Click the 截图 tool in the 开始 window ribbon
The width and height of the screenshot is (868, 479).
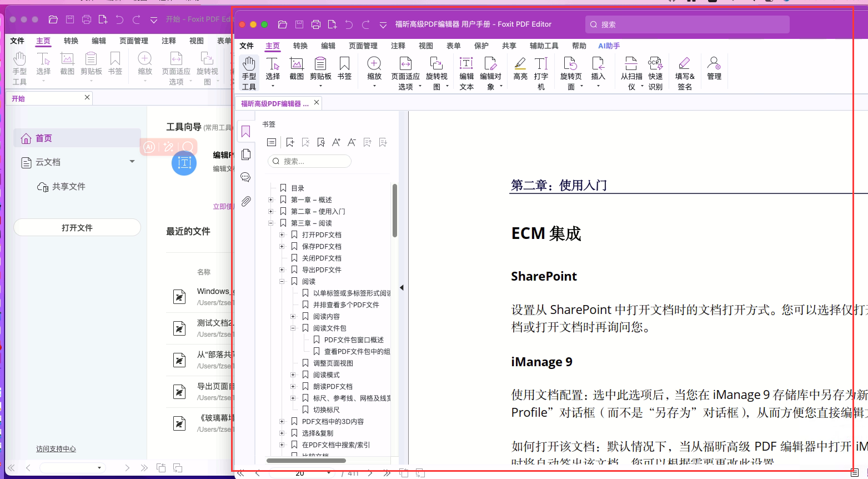[x=67, y=64]
